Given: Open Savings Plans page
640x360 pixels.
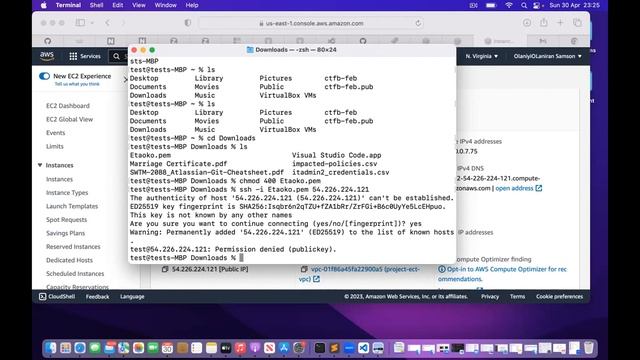Looking at the screenshot, I should click(65, 233).
